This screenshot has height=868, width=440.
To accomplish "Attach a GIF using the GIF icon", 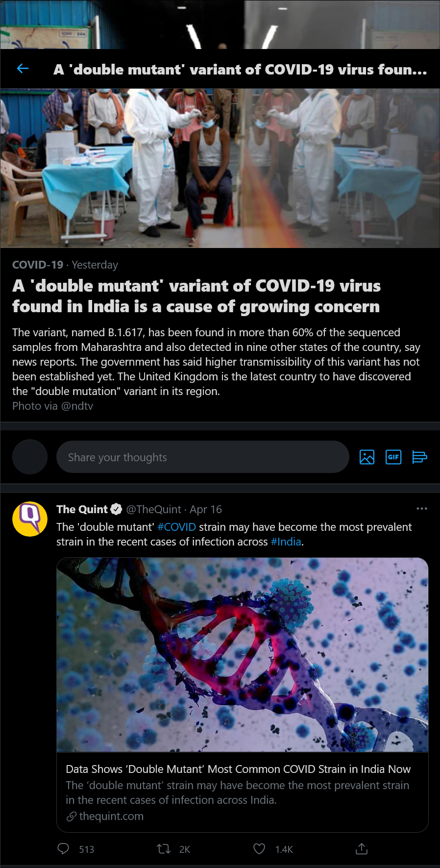I will pos(393,457).
